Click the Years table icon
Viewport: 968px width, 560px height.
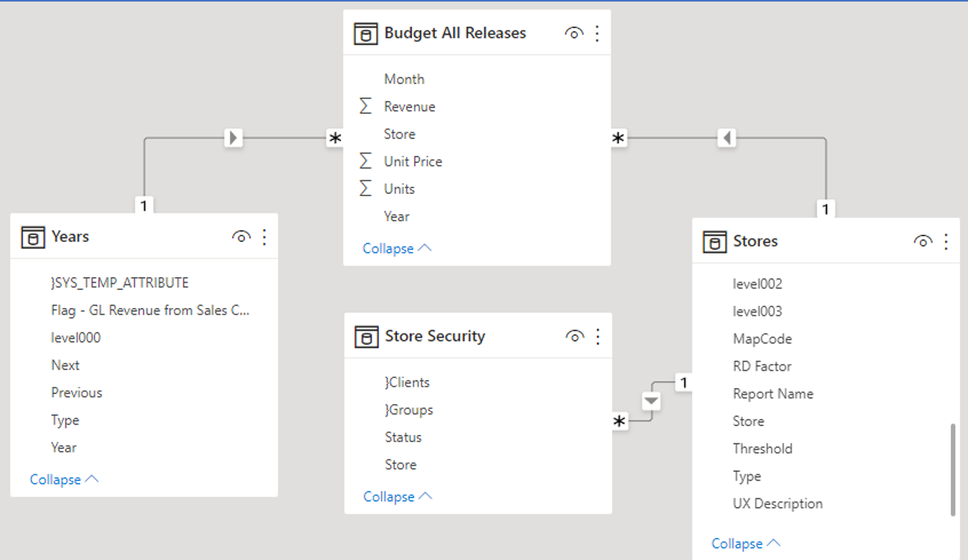(32, 237)
